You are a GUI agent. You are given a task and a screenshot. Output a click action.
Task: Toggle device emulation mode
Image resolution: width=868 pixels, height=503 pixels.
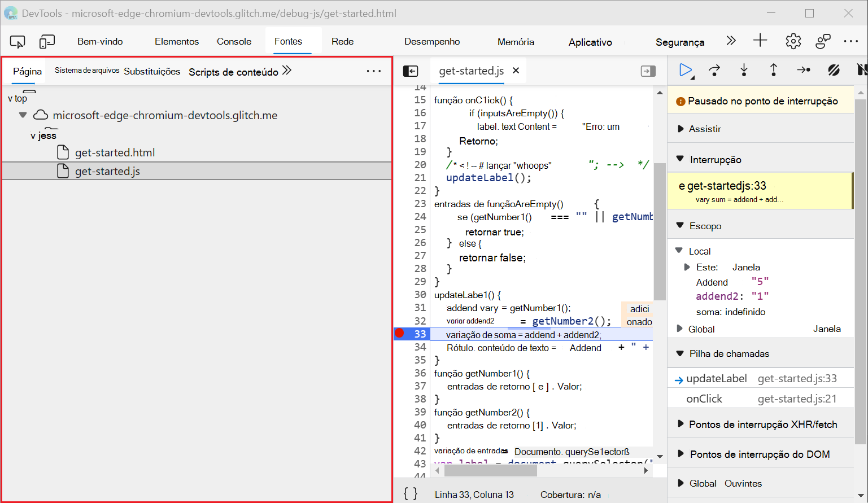coord(47,41)
